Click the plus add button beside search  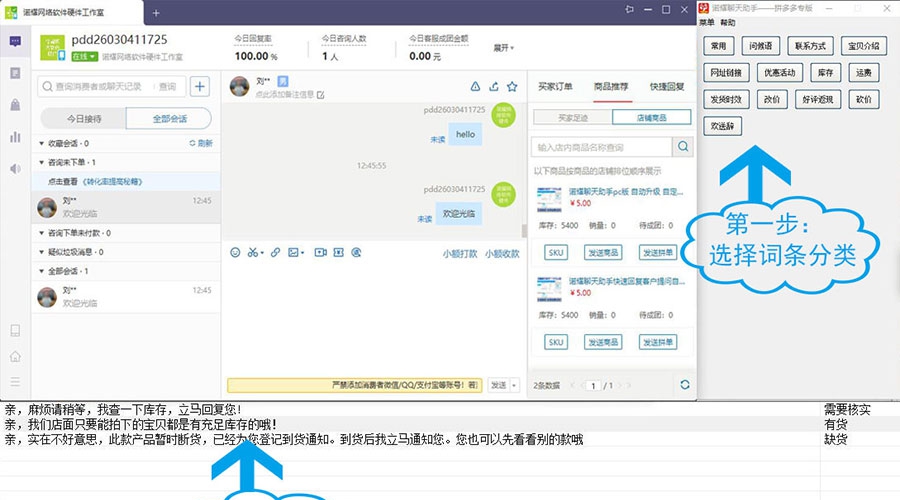click(x=200, y=87)
